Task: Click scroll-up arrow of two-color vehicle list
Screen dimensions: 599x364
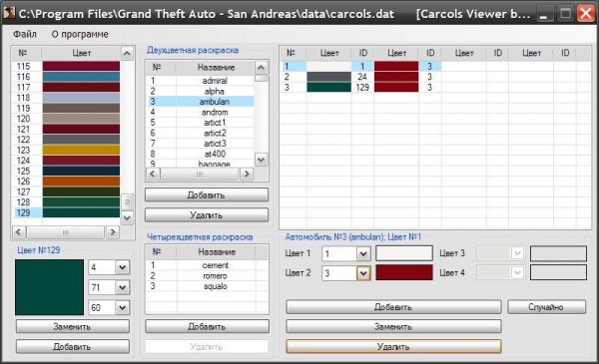Action: tap(261, 68)
